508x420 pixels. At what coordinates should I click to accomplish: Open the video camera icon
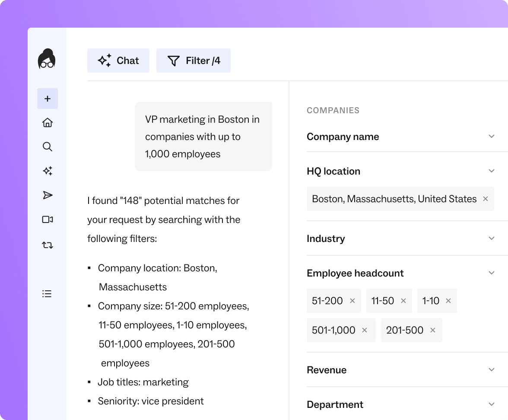point(48,220)
